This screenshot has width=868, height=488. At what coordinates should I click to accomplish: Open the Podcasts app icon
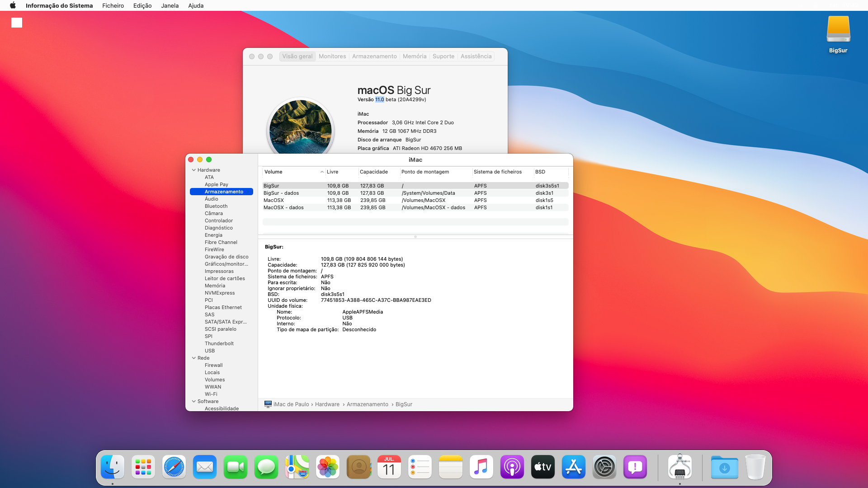[512, 467]
